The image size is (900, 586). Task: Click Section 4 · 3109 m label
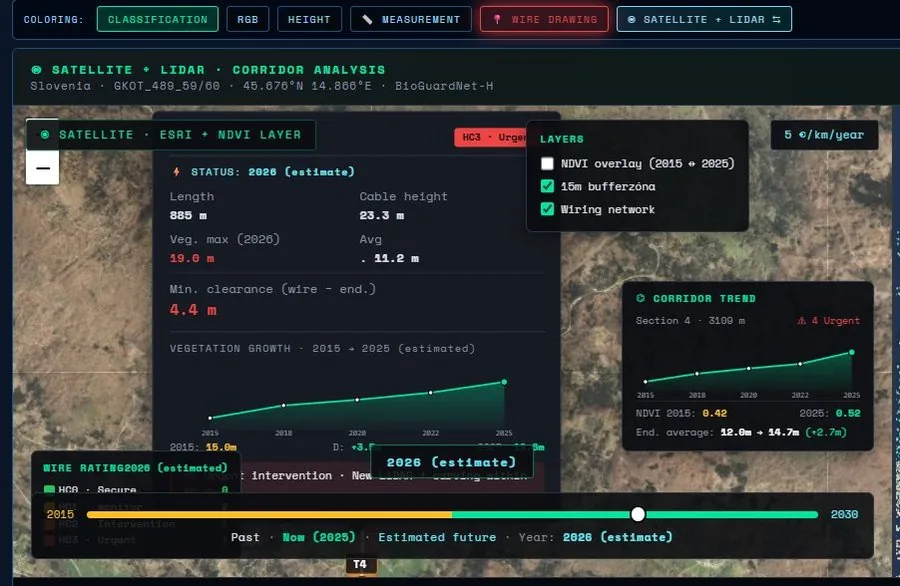[x=690, y=321]
